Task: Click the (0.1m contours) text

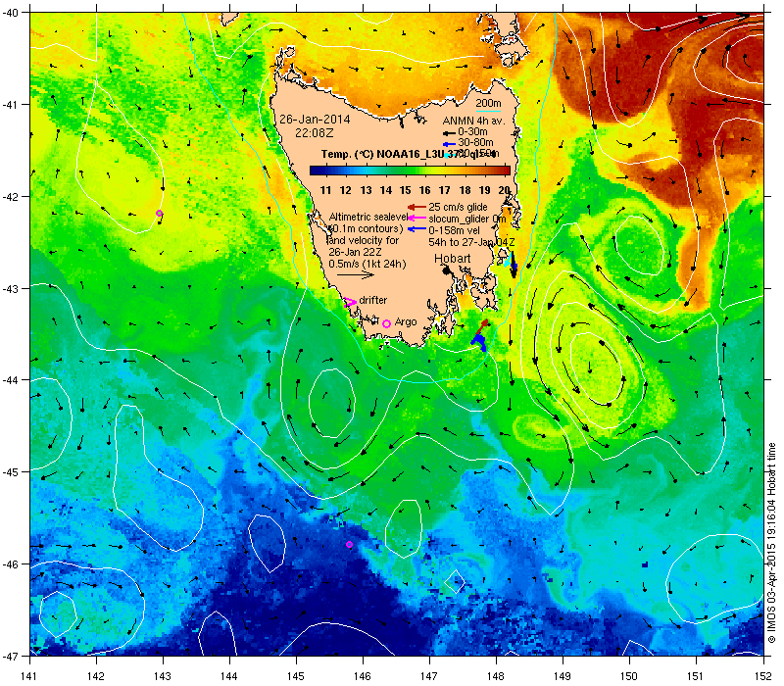Action: [366, 228]
